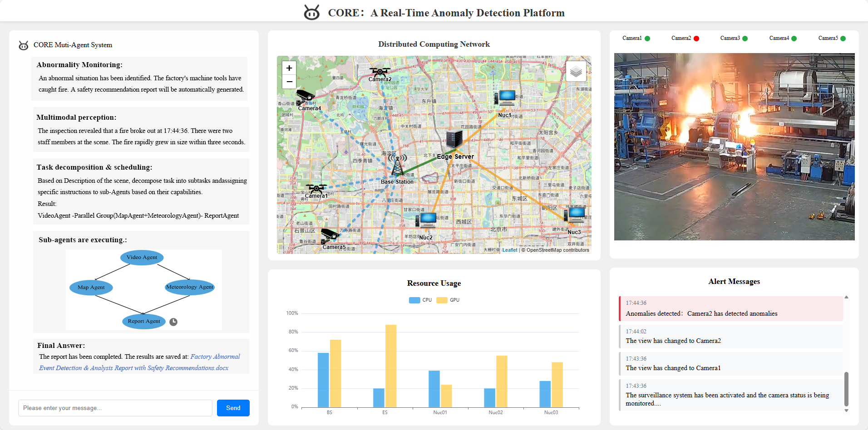Screen dimensions: 868x430
Task: Click the Camera2 drone icon on map
Action: [380, 72]
